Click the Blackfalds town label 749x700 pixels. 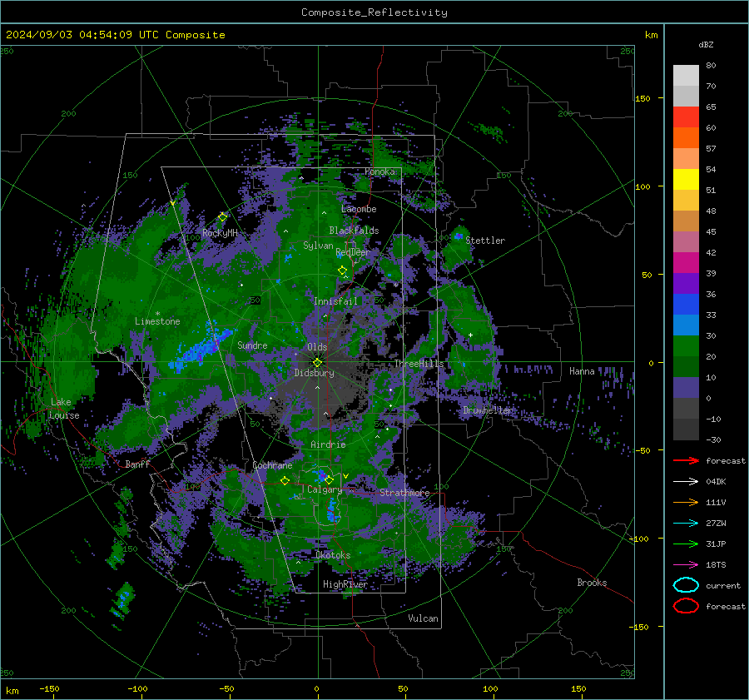[x=354, y=231]
